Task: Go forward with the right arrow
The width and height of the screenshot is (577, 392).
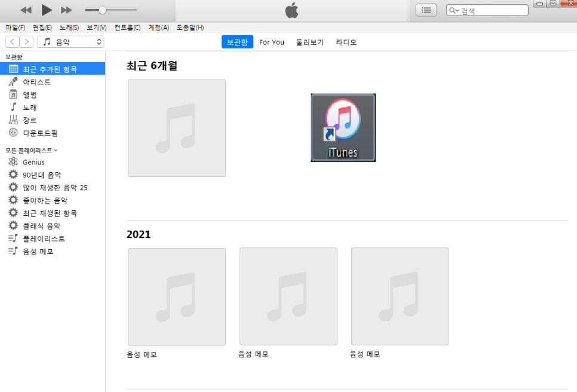Action: coord(26,42)
